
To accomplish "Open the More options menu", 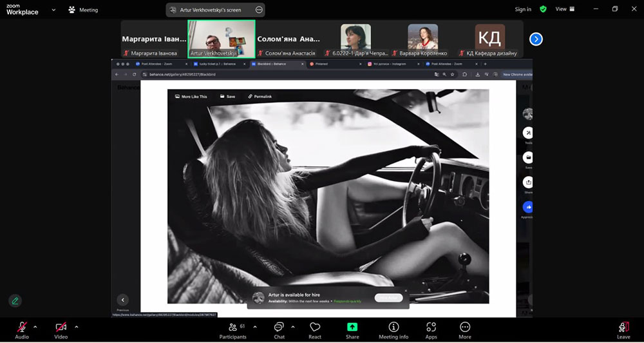I will coord(465,331).
